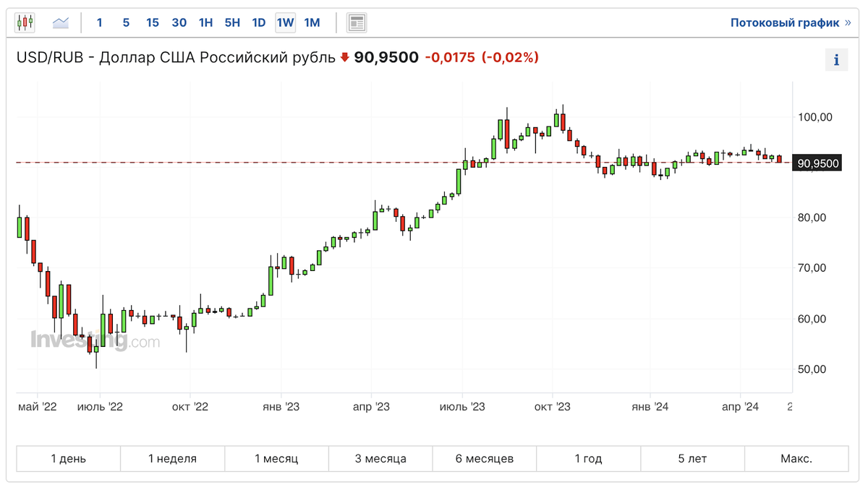Show the 1 неделя range
868x490 pixels.
pos(173,458)
